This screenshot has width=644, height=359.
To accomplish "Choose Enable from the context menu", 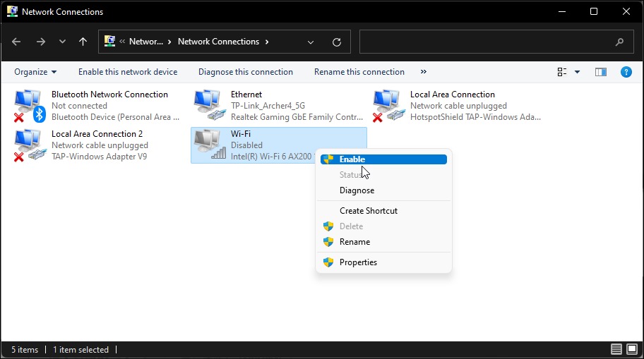I will pyautogui.click(x=352, y=159).
